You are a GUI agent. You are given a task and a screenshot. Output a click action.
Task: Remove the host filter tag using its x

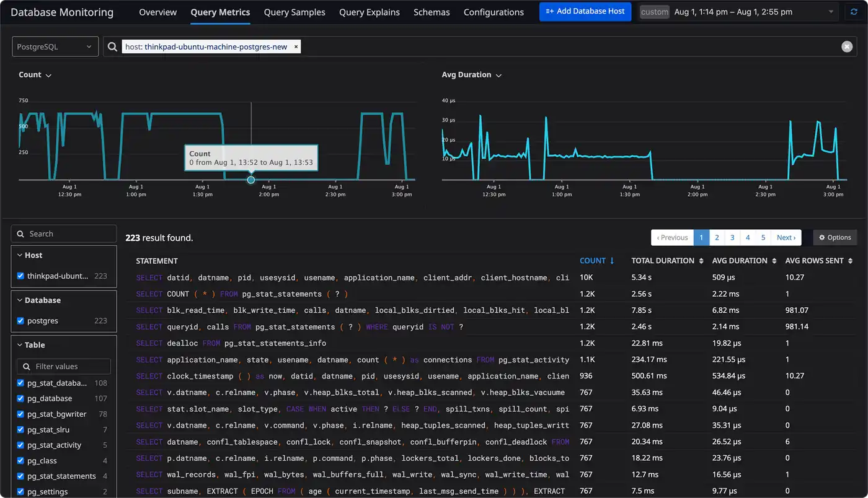tap(296, 46)
